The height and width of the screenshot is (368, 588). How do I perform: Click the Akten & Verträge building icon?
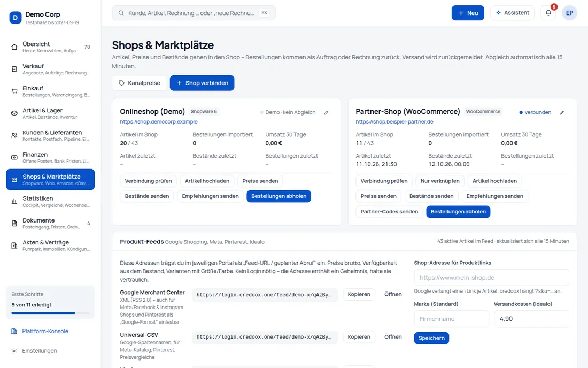[14, 246]
